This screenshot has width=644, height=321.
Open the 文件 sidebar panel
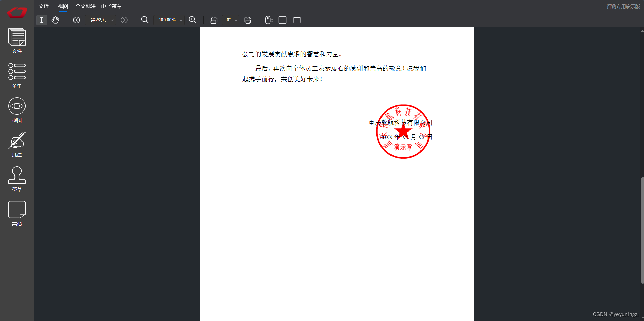[x=17, y=41]
